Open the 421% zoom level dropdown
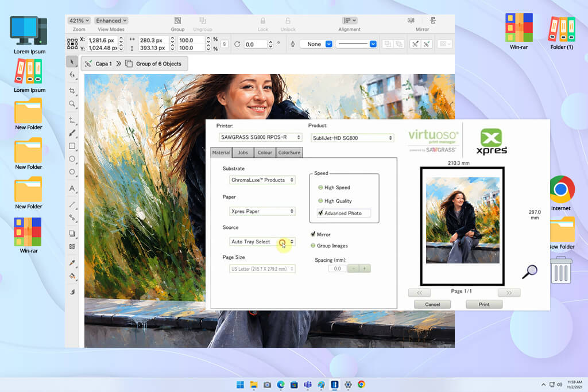Image resolution: width=588 pixels, height=392 pixels. coord(79,21)
